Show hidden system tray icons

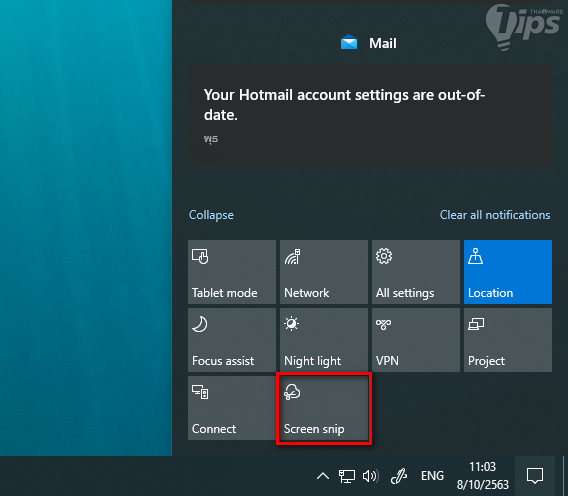coord(323,476)
